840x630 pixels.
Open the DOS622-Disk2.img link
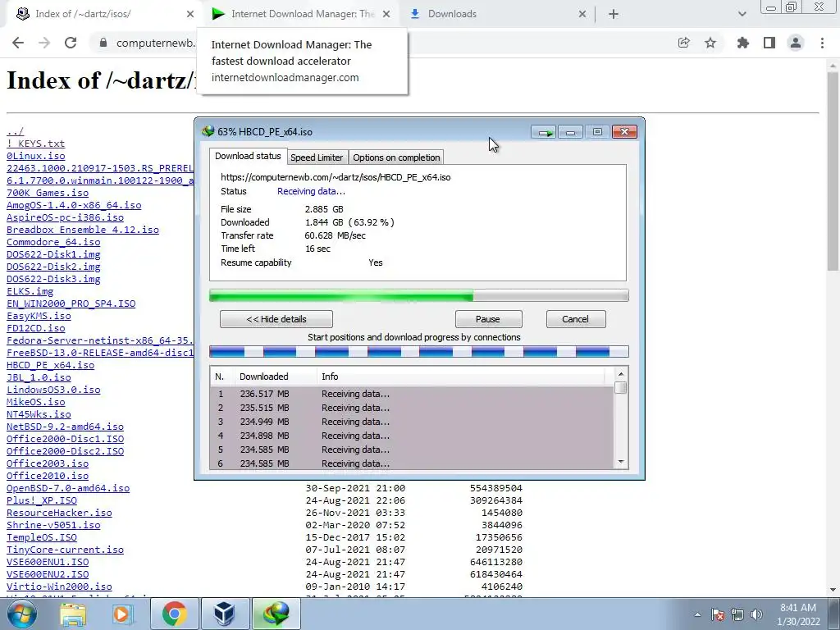click(x=53, y=267)
